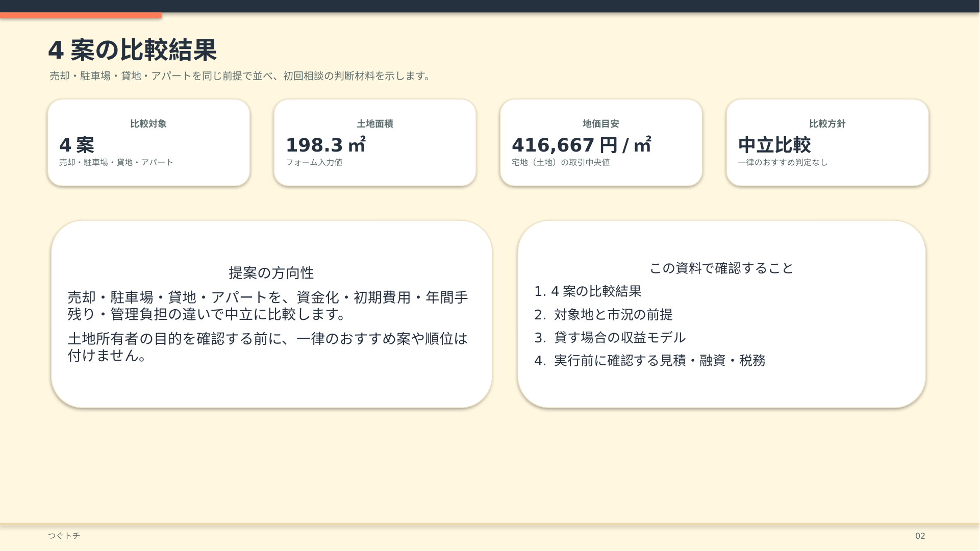Click the 地価目安 card label
Viewport: 980px width, 551px height.
(x=601, y=124)
